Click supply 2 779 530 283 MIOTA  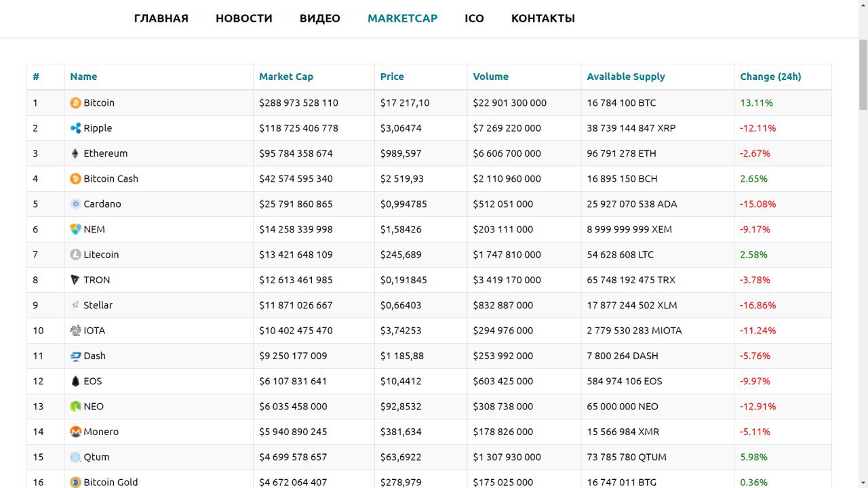tap(635, 331)
